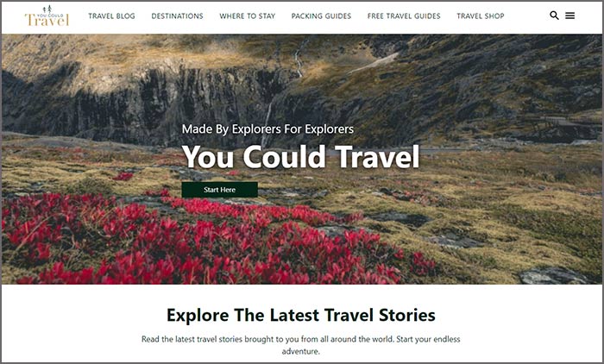Click the light trail on the upper hillside

click(374, 64)
